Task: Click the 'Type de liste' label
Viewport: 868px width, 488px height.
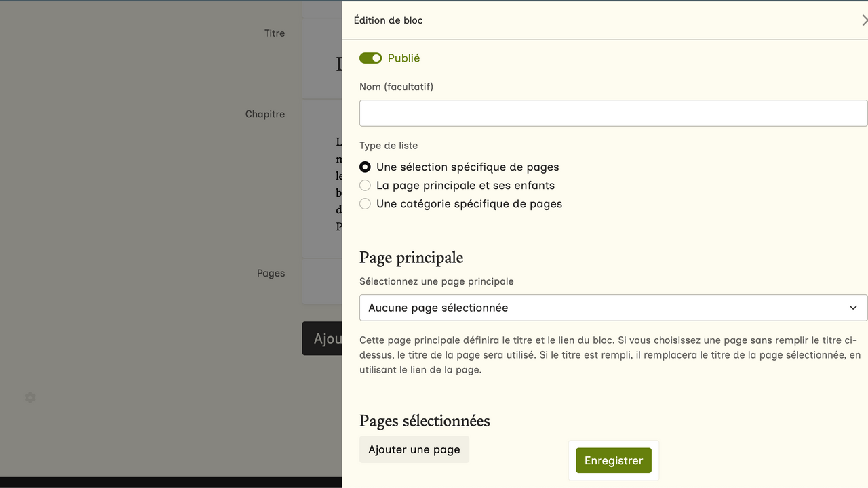Action: (x=389, y=146)
